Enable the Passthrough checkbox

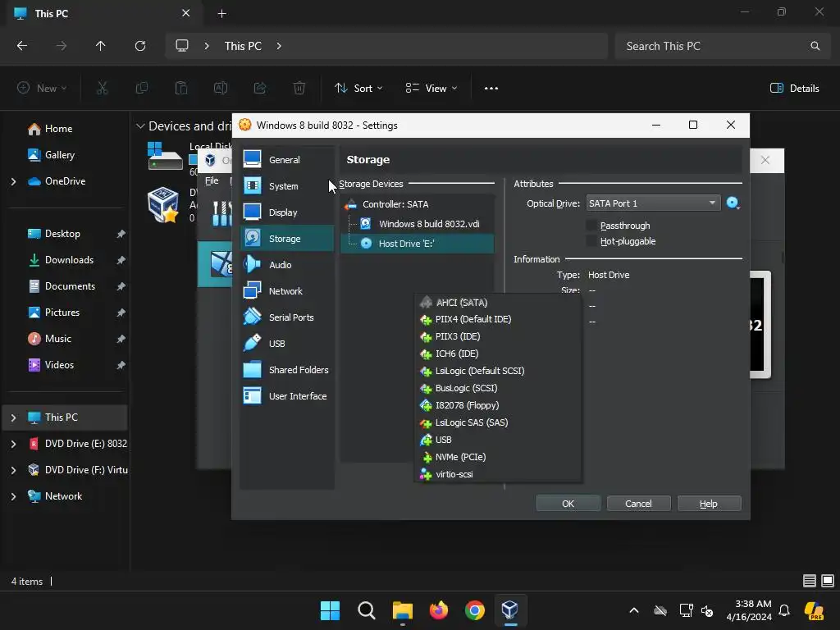tap(591, 226)
